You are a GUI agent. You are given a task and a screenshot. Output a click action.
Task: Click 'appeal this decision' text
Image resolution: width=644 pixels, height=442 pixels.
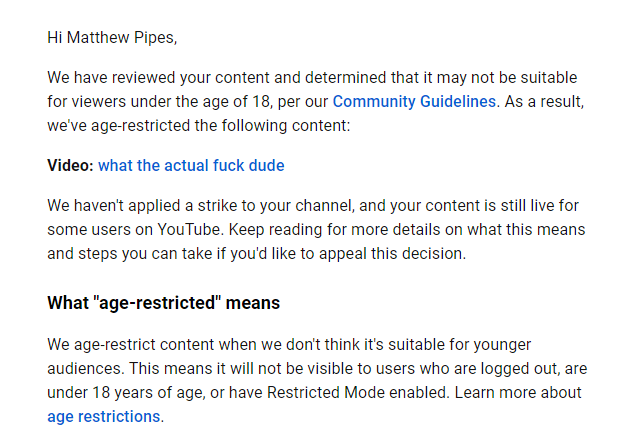[390, 254]
